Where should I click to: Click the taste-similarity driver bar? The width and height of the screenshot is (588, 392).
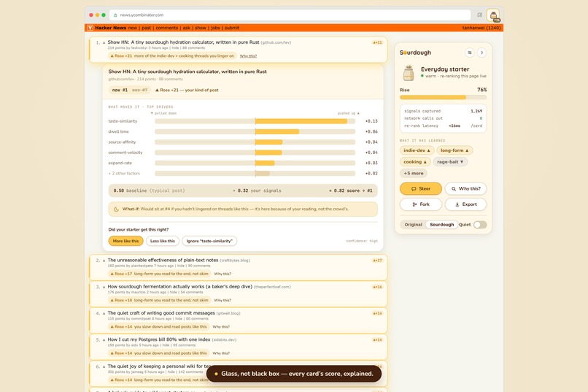tap(255, 121)
